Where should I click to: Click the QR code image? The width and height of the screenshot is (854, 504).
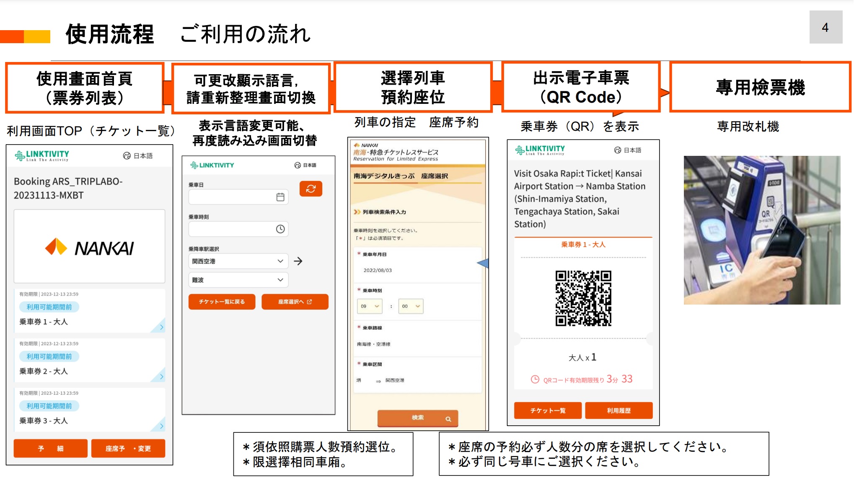click(x=583, y=298)
